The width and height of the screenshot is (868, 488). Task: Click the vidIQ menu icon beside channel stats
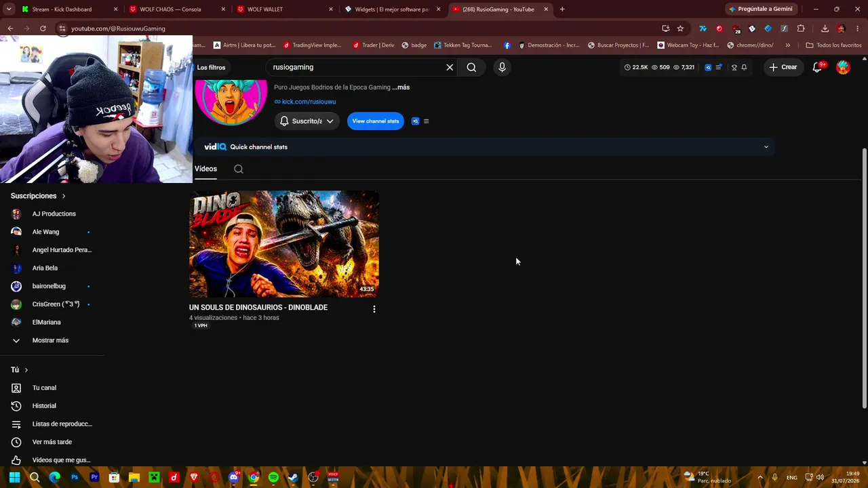tap(426, 121)
